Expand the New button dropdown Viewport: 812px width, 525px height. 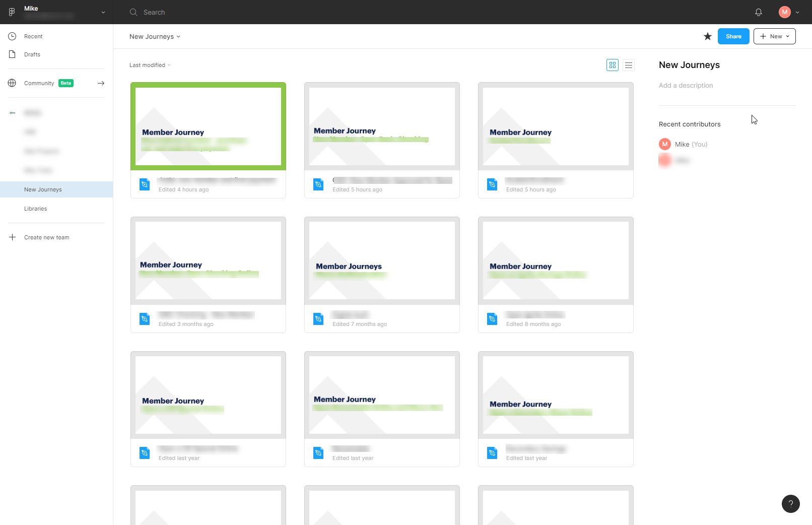(x=787, y=36)
